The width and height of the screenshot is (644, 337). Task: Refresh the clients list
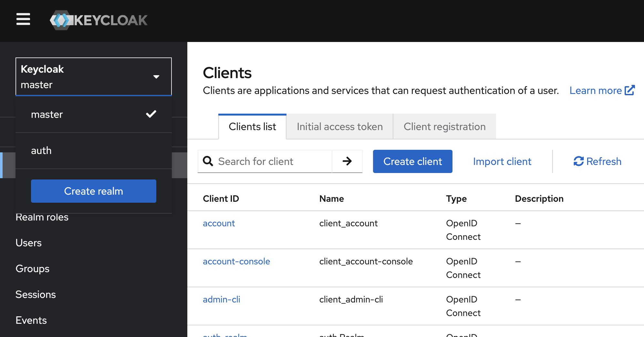coord(597,161)
